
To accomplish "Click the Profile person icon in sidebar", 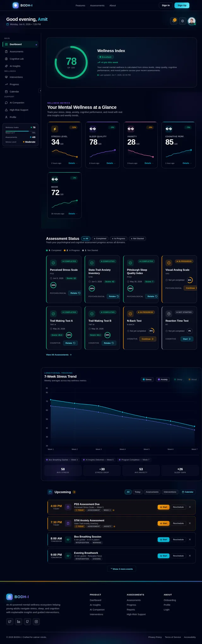I will point(6,117).
